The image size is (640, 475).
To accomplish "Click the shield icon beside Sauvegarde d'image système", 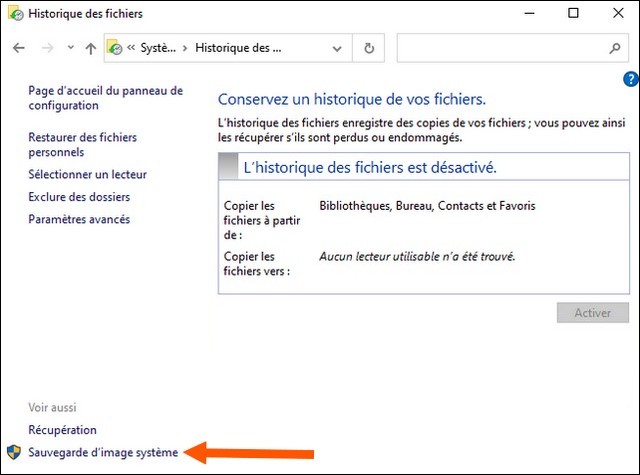I will pos(14,452).
